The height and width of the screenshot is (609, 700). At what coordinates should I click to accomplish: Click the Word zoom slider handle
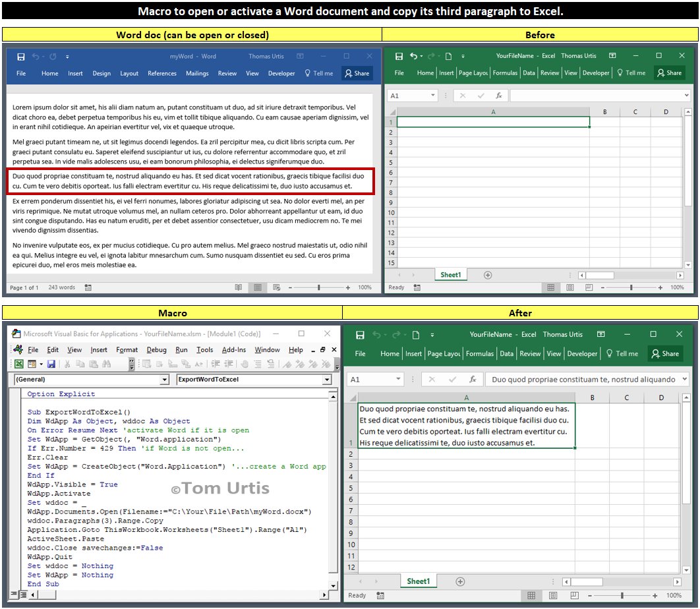click(319, 287)
